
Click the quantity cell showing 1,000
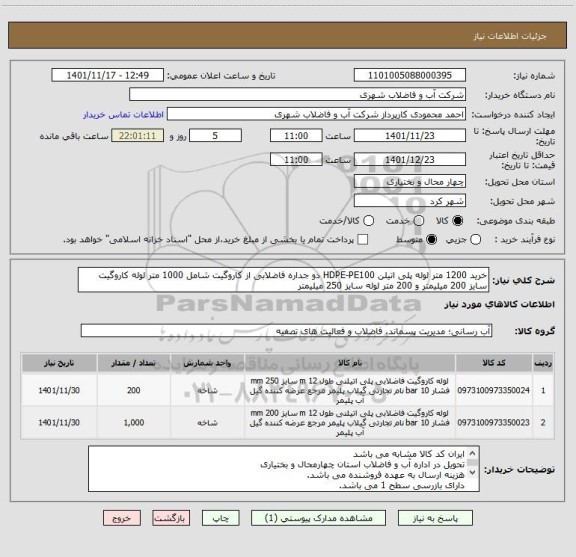point(134,423)
